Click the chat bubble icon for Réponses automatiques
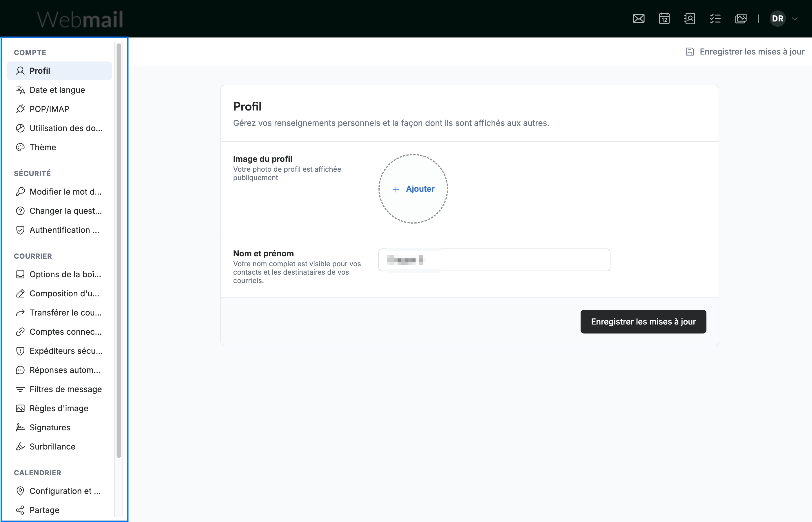This screenshot has width=812, height=522. click(x=20, y=370)
